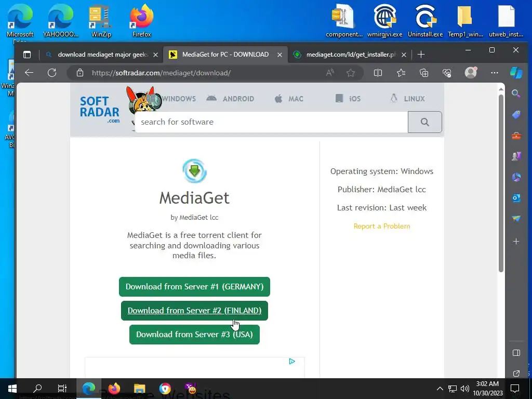Add a sidebar app with plus icon

pyautogui.click(x=516, y=241)
